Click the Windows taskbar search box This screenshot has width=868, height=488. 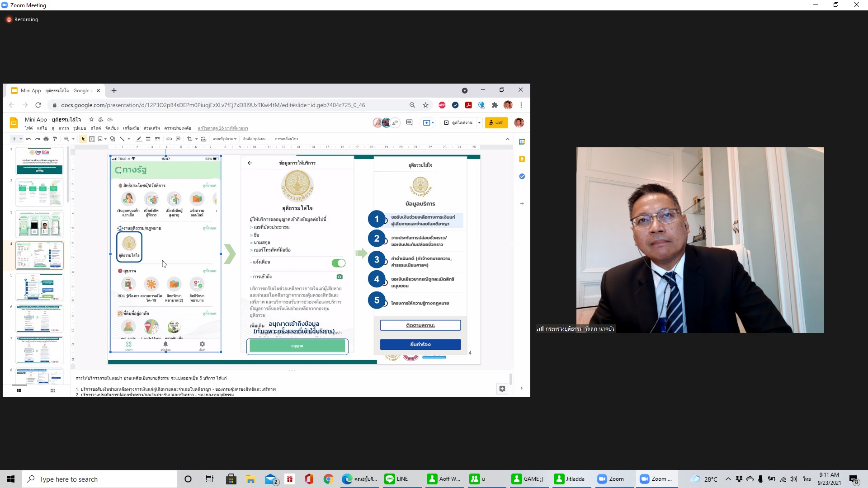[x=99, y=479]
